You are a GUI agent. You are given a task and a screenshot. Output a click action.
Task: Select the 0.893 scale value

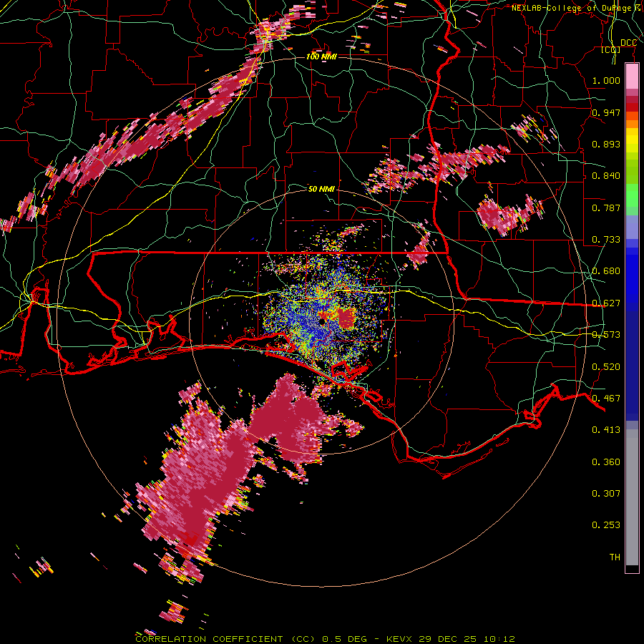(606, 144)
